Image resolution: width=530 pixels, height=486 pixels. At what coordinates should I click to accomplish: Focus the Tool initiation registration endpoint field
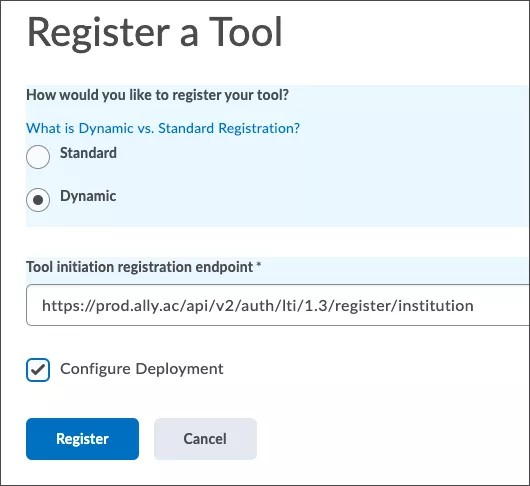pyautogui.click(x=278, y=305)
